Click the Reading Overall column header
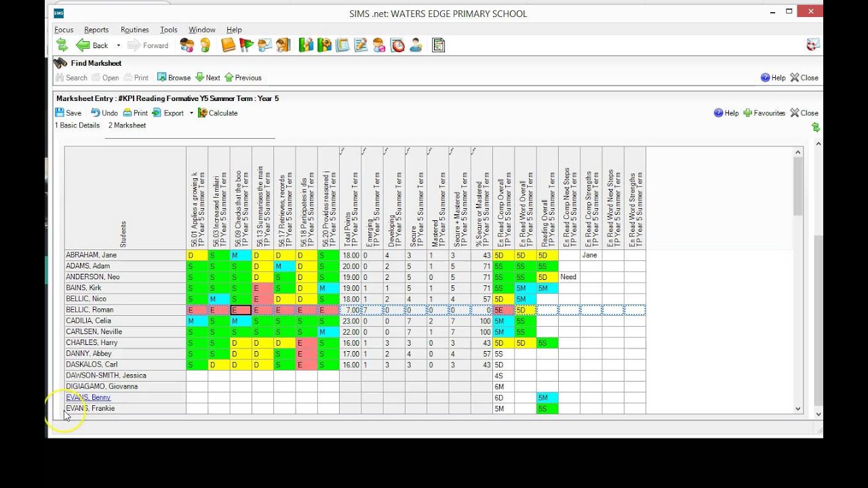 click(547, 199)
